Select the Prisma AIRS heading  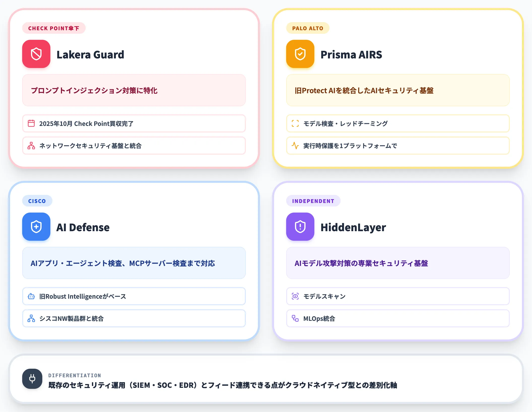pos(351,54)
